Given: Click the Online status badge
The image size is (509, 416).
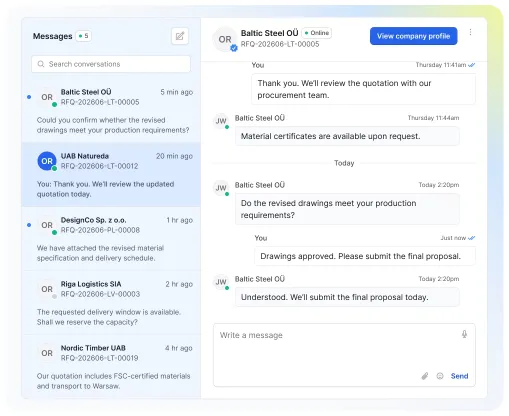Looking at the screenshot, I should [317, 33].
